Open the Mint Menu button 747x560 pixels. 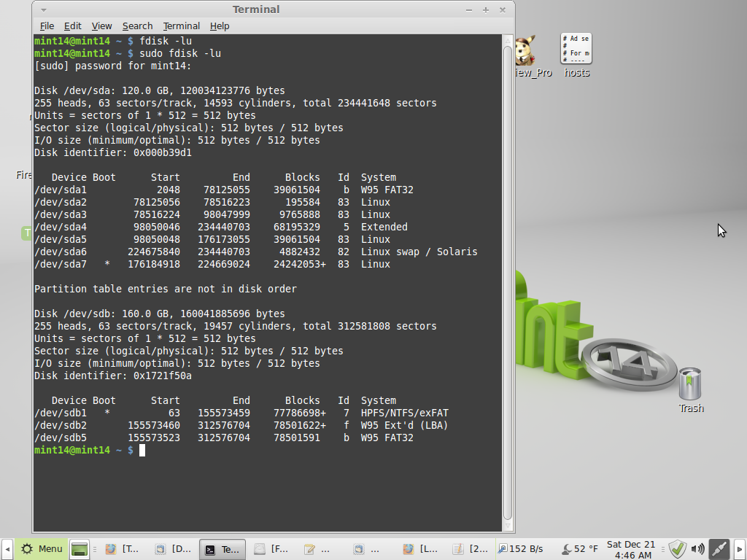(x=41, y=549)
